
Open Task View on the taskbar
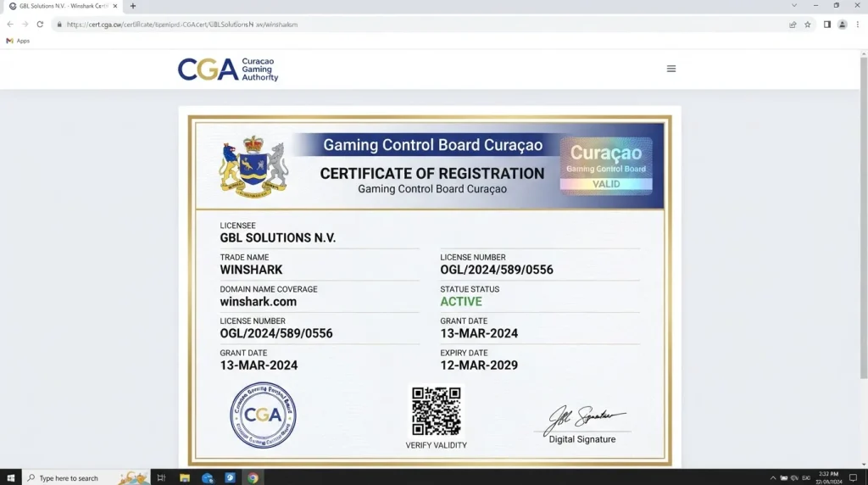click(161, 478)
